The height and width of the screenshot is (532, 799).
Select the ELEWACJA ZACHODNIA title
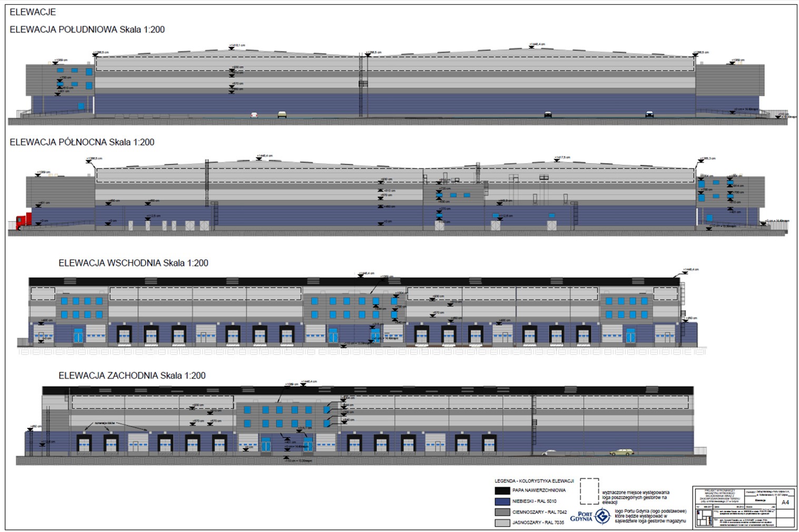(x=132, y=376)
